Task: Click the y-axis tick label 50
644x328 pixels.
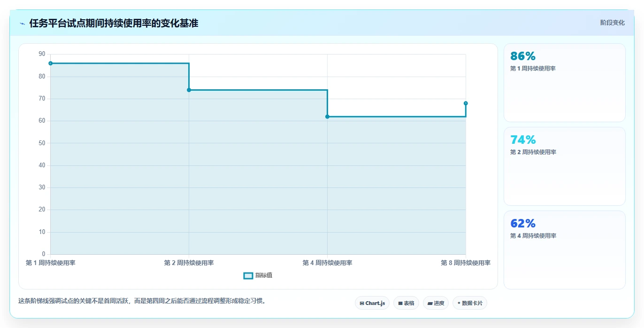Action: click(x=42, y=143)
